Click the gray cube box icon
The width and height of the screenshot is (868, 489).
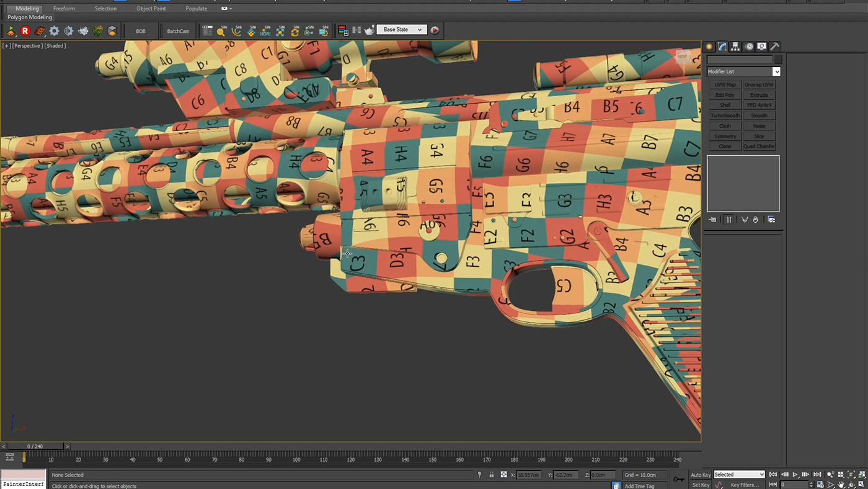[x=112, y=30]
